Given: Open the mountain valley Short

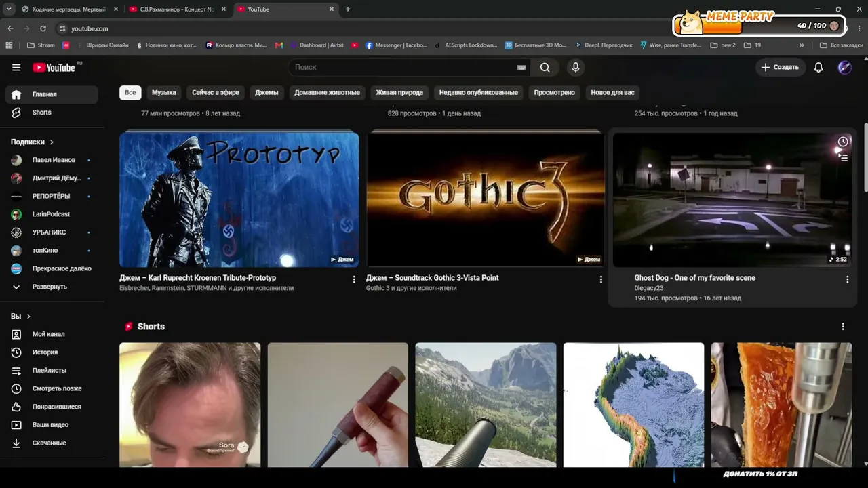Looking at the screenshot, I should click(x=486, y=405).
